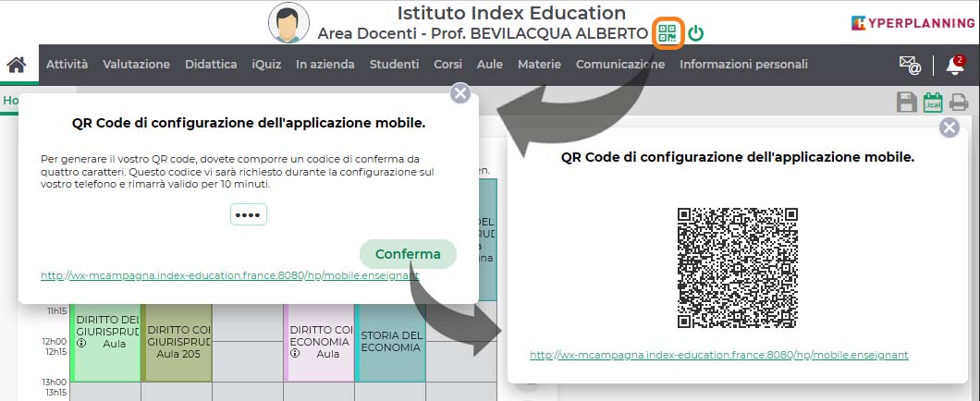Go to the Home house icon
Screen dimensions: 980x401
click(17, 65)
